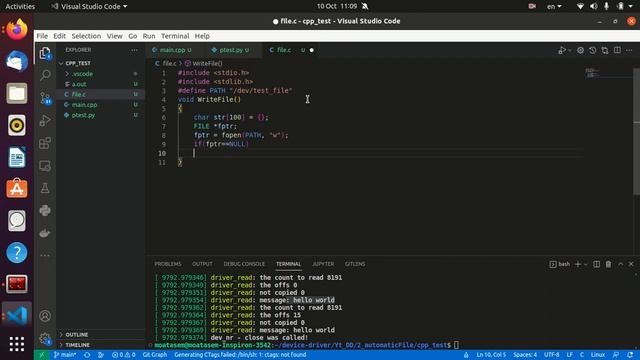Open the Extensions view
Image resolution: width=640 pixels, height=360 pixels.
[45, 143]
